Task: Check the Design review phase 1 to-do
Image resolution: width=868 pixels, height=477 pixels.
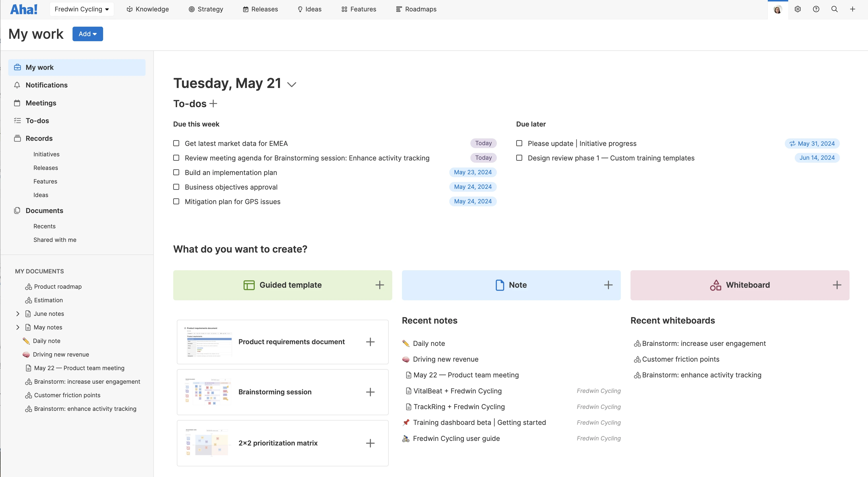Action: 519,158
